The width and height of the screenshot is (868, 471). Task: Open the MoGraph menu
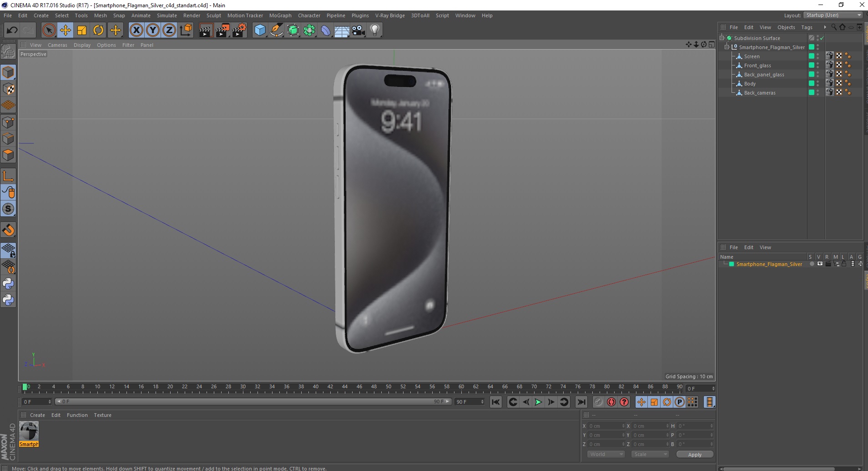click(280, 15)
